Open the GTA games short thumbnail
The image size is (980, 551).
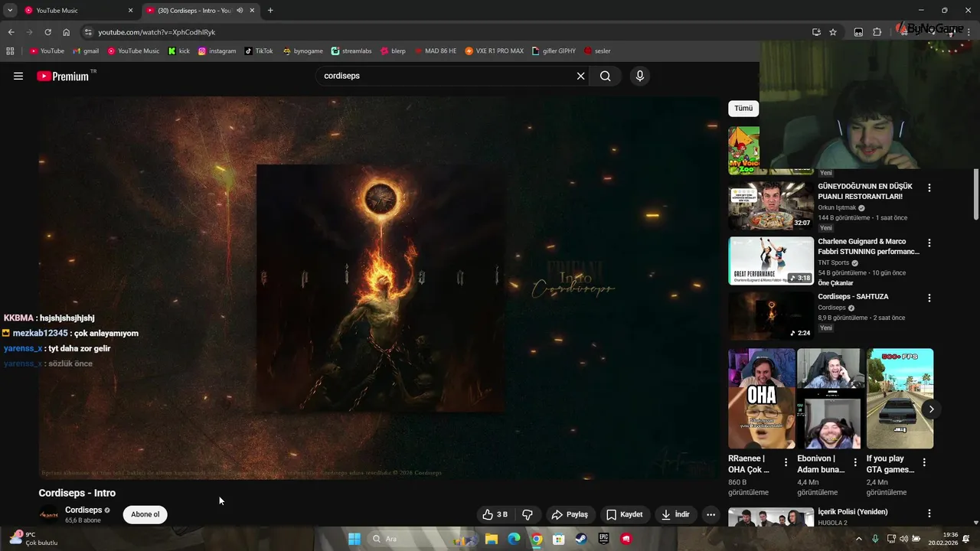900,399
